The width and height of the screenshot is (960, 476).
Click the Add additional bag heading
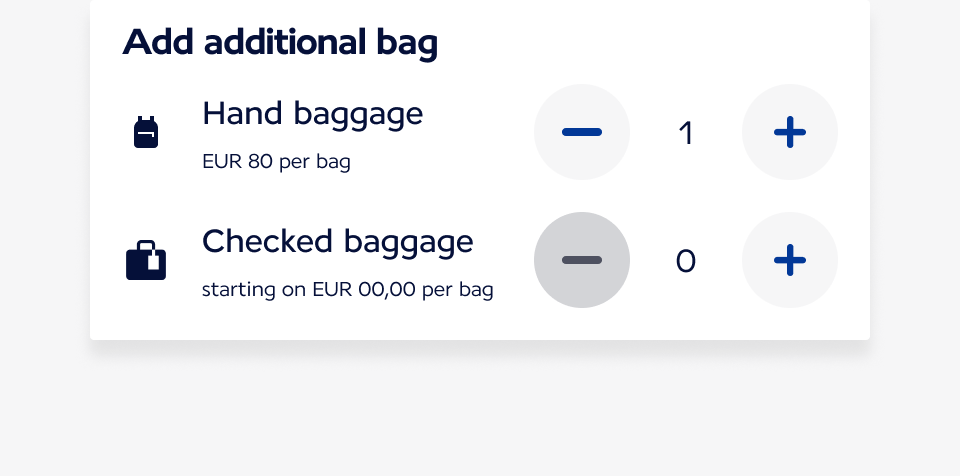(x=280, y=43)
